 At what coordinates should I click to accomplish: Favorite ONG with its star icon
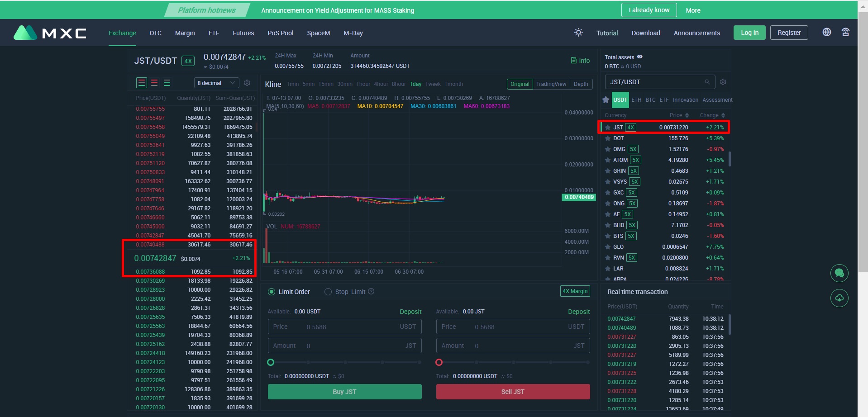click(608, 204)
